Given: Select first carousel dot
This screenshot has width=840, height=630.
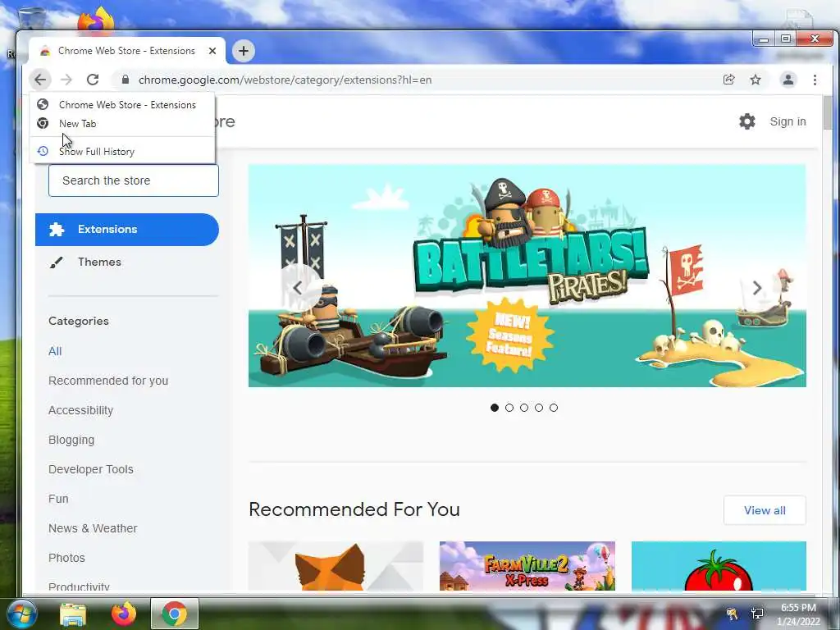Looking at the screenshot, I should [495, 408].
